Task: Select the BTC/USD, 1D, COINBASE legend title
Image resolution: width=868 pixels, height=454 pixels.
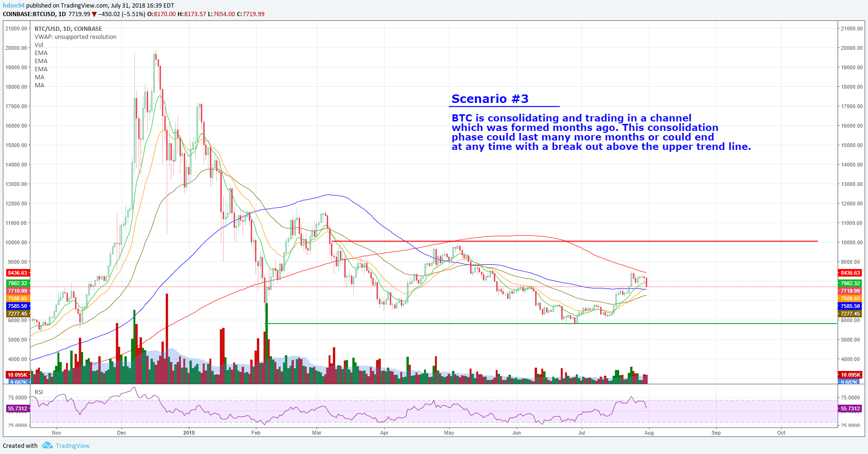Action: click(x=68, y=29)
